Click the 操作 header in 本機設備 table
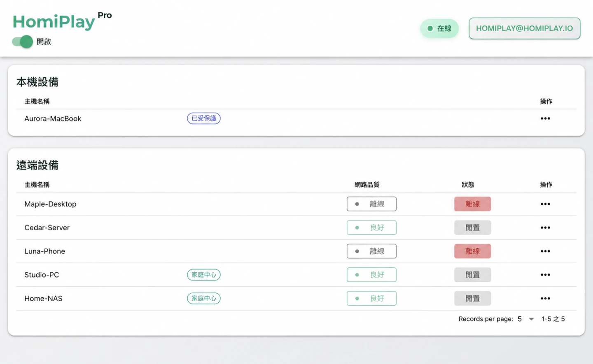 (546, 102)
